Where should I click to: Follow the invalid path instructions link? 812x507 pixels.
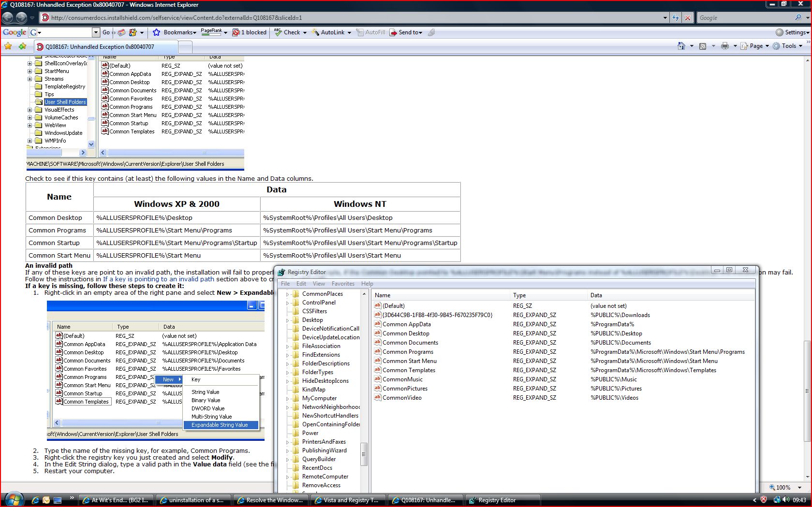[159, 279]
